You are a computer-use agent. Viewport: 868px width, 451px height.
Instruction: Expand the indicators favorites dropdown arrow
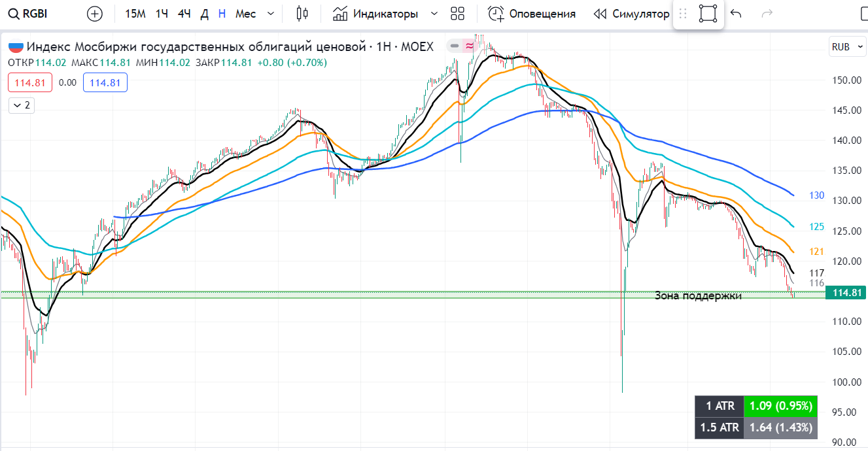coord(434,14)
